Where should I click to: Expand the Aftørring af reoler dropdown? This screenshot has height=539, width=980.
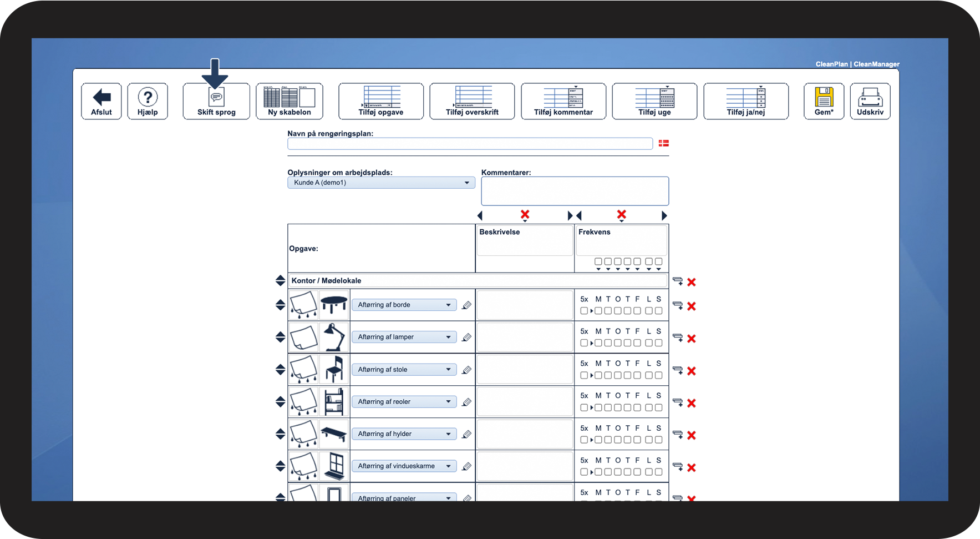coord(404,401)
